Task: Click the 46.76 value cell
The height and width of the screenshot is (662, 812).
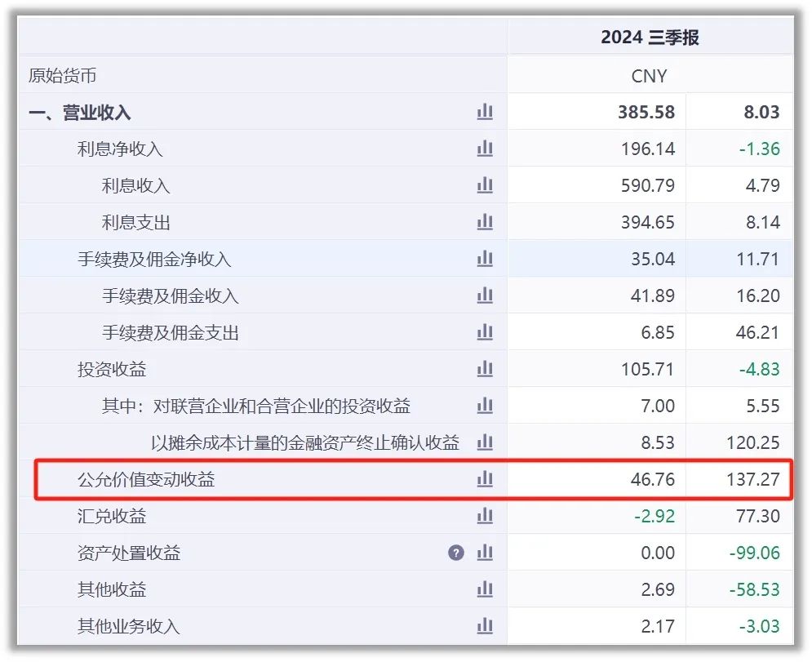Action: tap(652, 479)
